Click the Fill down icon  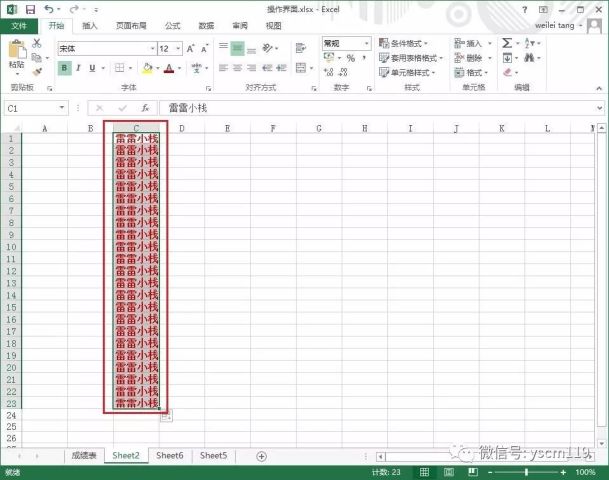507,58
